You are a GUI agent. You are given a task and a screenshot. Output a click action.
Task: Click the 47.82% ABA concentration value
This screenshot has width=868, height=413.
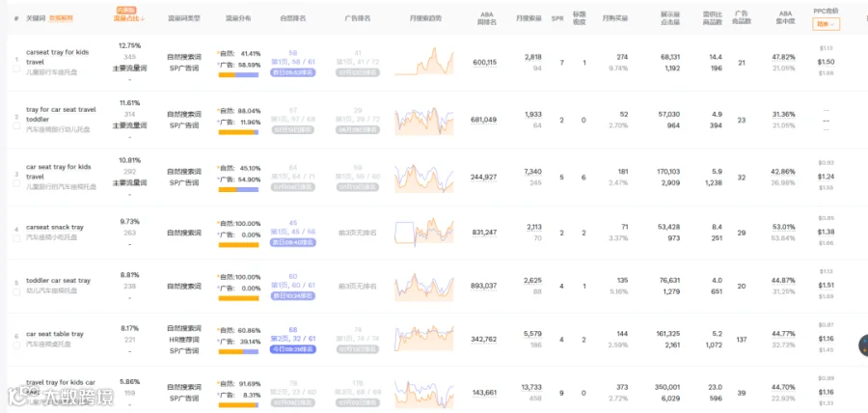pos(784,57)
